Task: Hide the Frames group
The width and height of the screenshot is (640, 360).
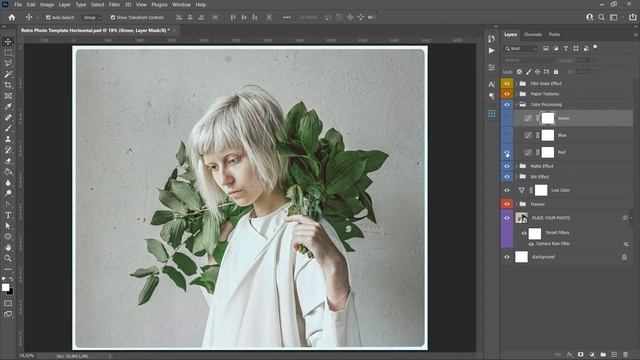Action: pos(507,204)
